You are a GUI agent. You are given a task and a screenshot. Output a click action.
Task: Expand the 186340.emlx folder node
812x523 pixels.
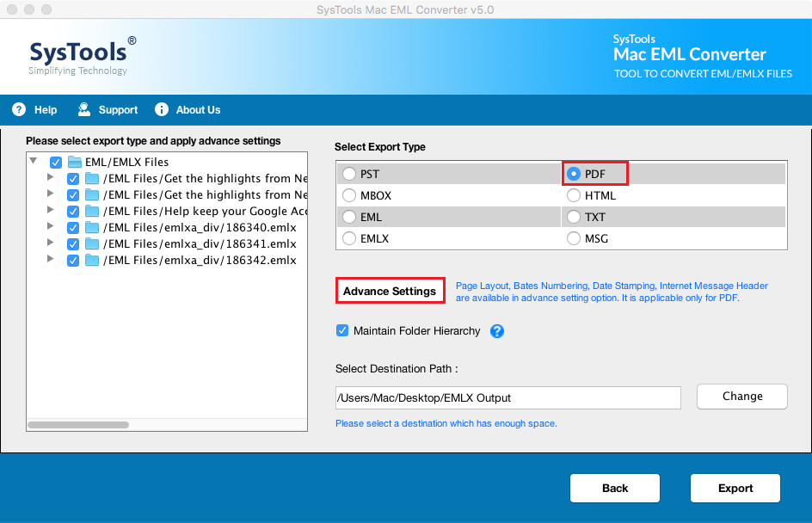pyautogui.click(x=50, y=225)
